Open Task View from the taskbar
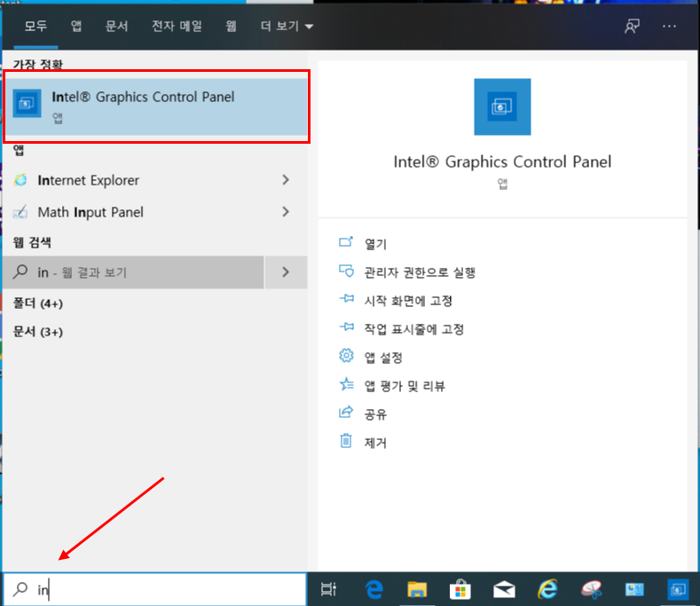Image resolution: width=700 pixels, height=606 pixels. point(328,589)
